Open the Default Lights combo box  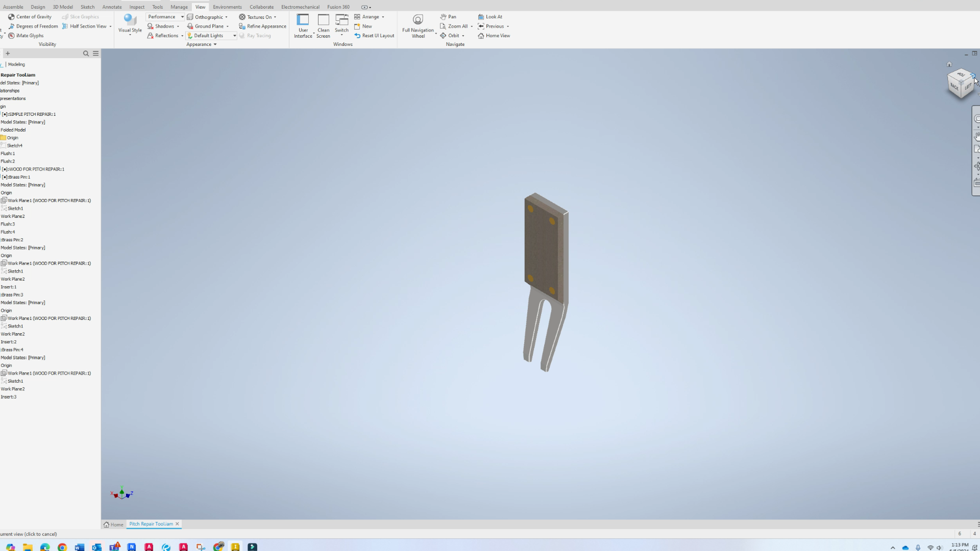[212, 36]
